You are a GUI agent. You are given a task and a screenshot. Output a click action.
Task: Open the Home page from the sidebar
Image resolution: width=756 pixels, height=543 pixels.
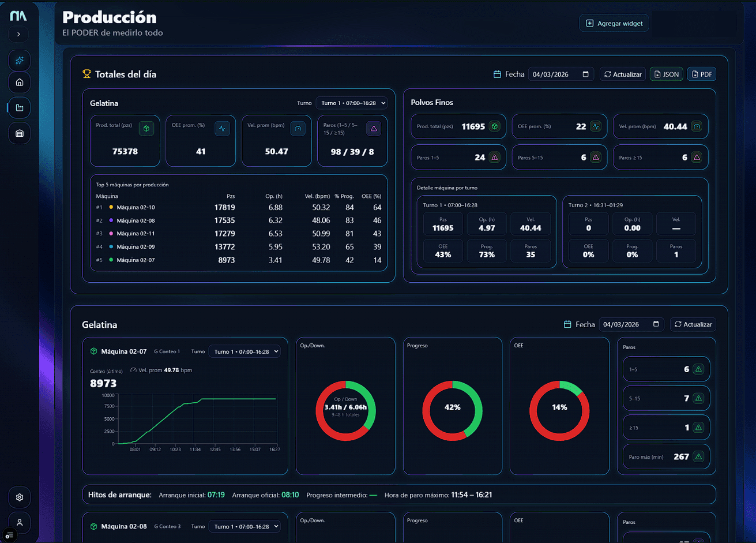pyautogui.click(x=19, y=83)
